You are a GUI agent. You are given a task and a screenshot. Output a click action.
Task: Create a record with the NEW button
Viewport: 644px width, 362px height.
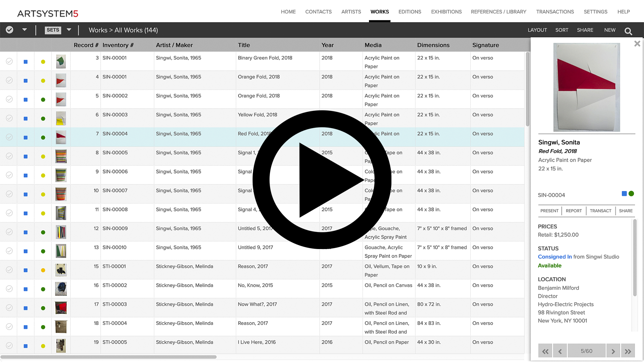pos(610,30)
